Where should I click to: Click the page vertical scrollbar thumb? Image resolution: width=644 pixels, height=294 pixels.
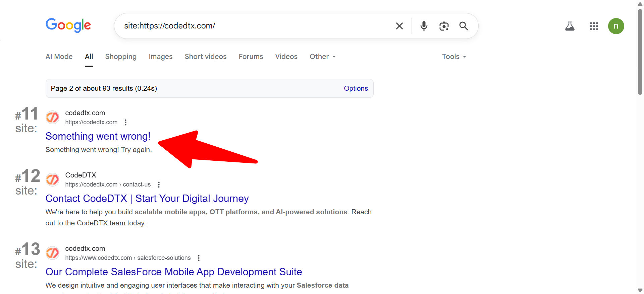coord(640,52)
